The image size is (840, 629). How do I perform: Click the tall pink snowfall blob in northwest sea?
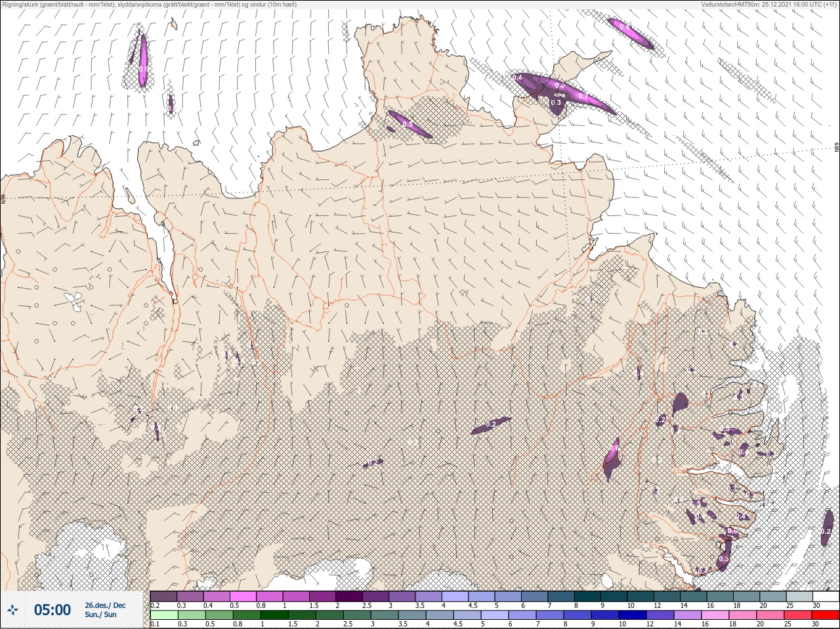(x=142, y=60)
